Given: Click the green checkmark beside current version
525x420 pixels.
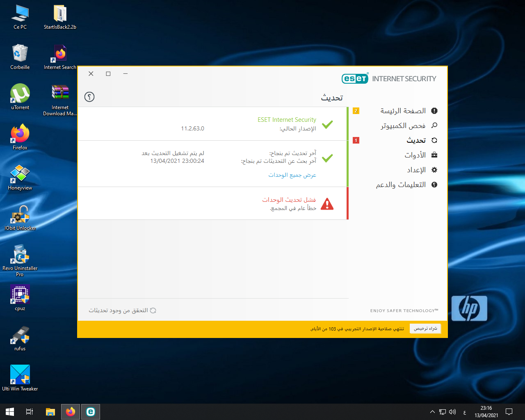Looking at the screenshot, I should [x=327, y=124].
